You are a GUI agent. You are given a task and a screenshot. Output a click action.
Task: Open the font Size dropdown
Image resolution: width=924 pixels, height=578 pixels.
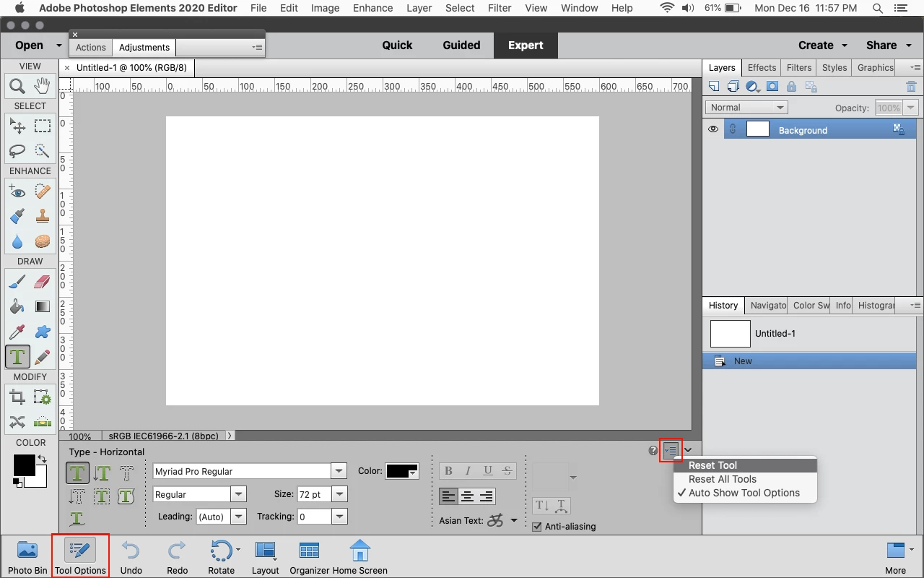(x=339, y=494)
